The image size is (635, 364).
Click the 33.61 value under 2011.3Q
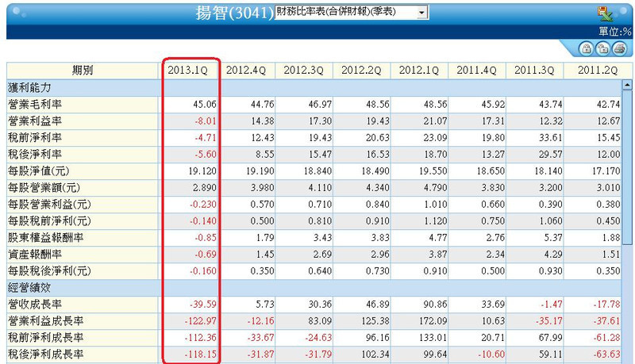pos(550,137)
